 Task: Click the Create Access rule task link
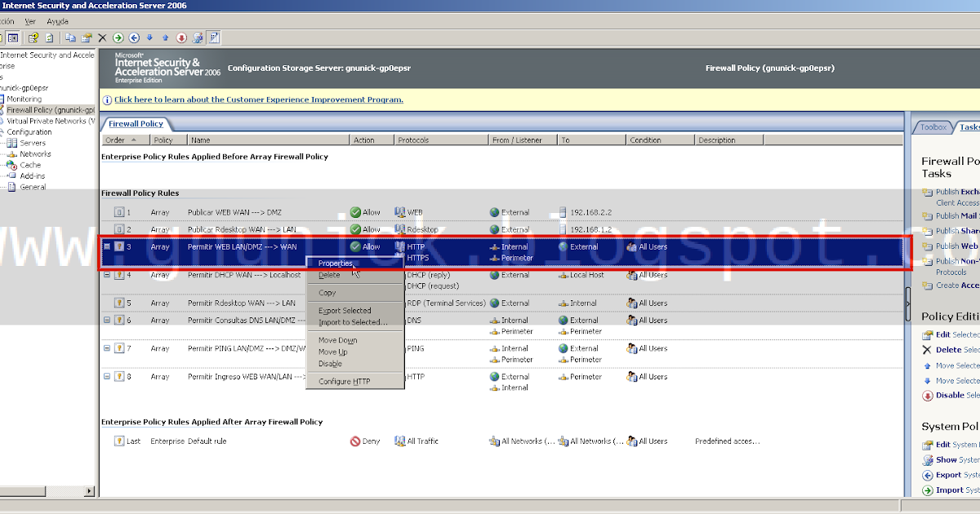pos(957,286)
